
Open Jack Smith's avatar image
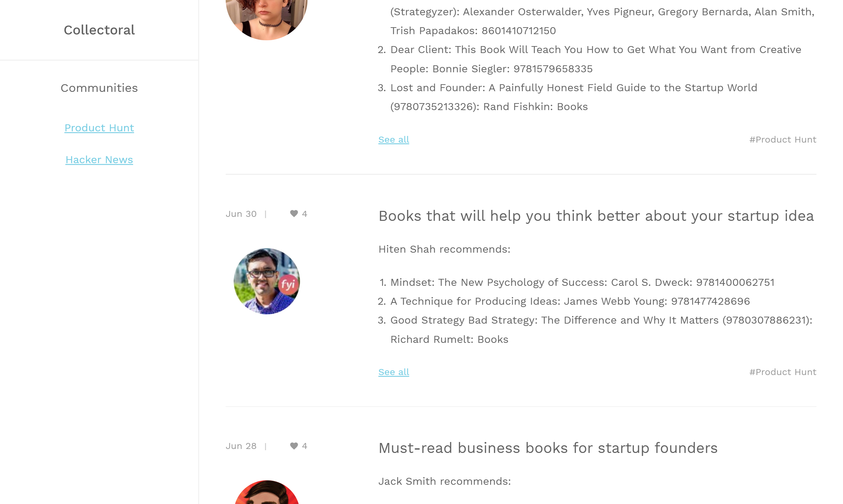coord(267,492)
